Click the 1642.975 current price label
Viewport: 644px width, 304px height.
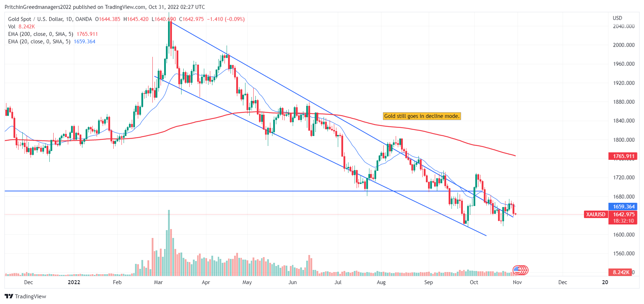pos(623,215)
